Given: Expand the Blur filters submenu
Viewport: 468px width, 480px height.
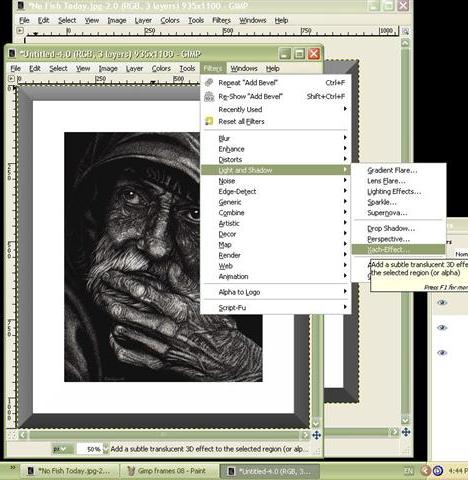Looking at the screenshot, I should click(x=276, y=138).
